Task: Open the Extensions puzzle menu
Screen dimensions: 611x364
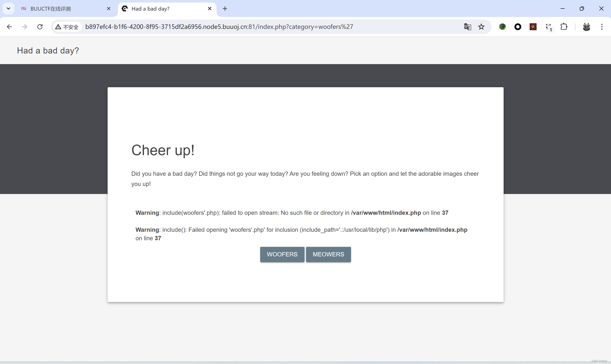Action: coord(564,27)
